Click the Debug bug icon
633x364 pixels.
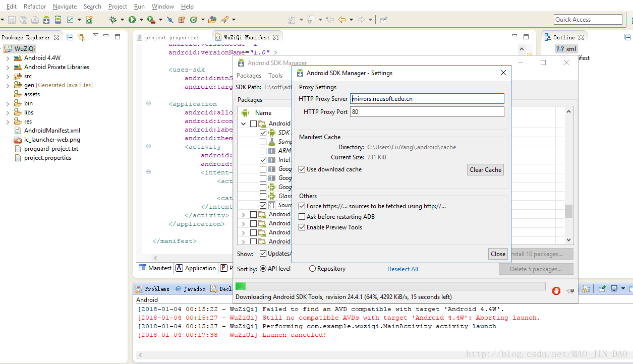tap(113, 20)
